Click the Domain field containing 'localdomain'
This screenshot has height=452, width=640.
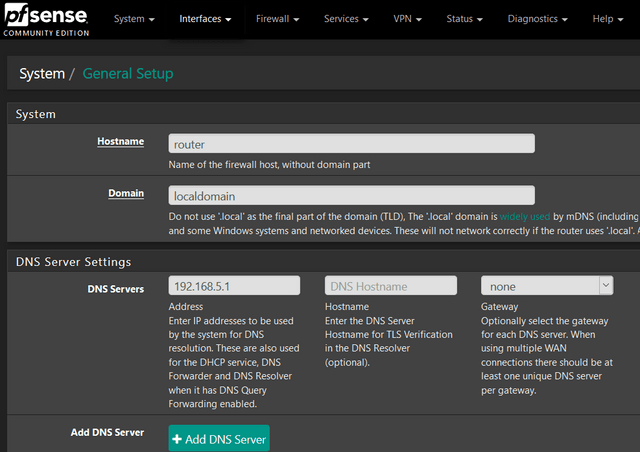coord(351,196)
